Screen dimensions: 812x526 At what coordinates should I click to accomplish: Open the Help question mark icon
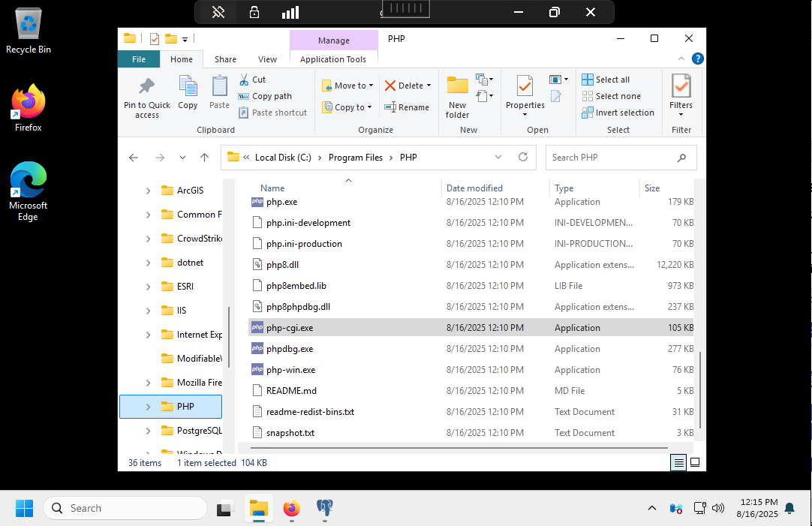(x=697, y=59)
